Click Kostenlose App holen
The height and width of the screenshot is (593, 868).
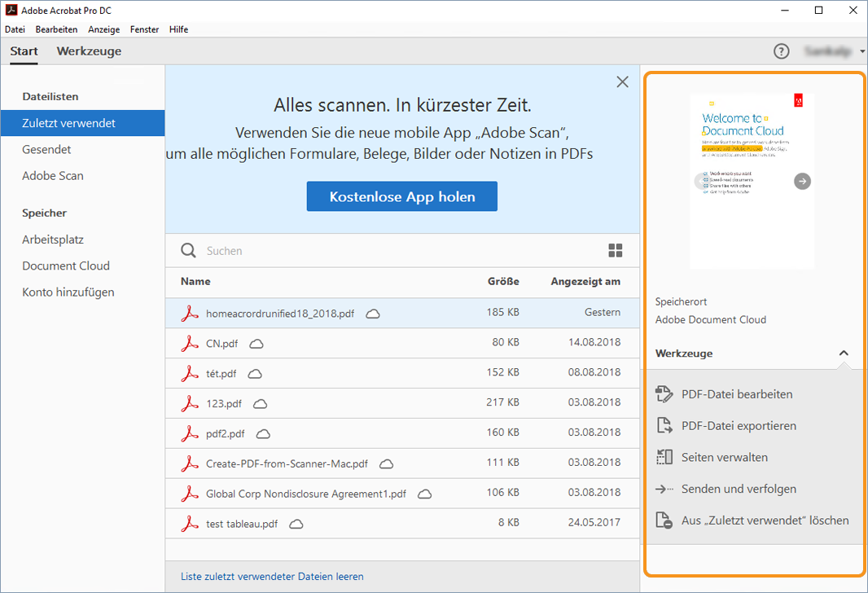[401, 196]
